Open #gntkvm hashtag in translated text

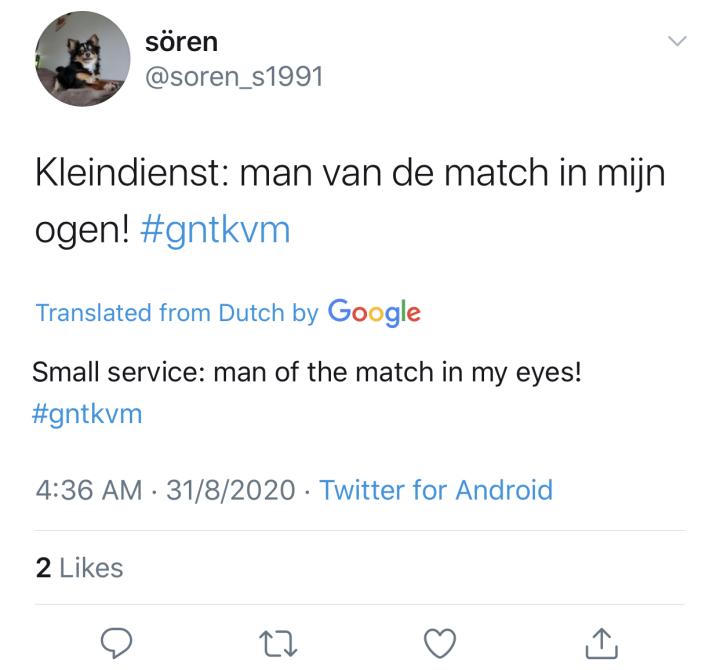point(87,413)
